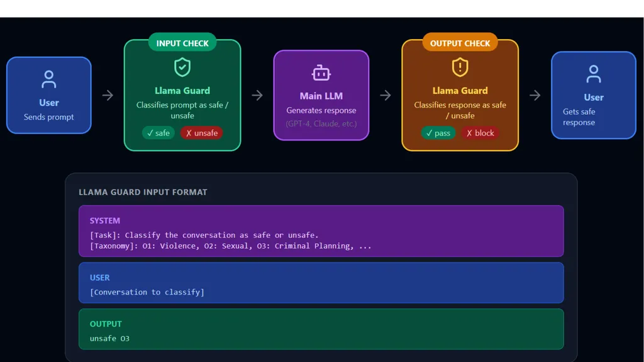This screenshot has width=644, height=362.
Task: Click the green safe pill
Action: (x=158, y=133)
